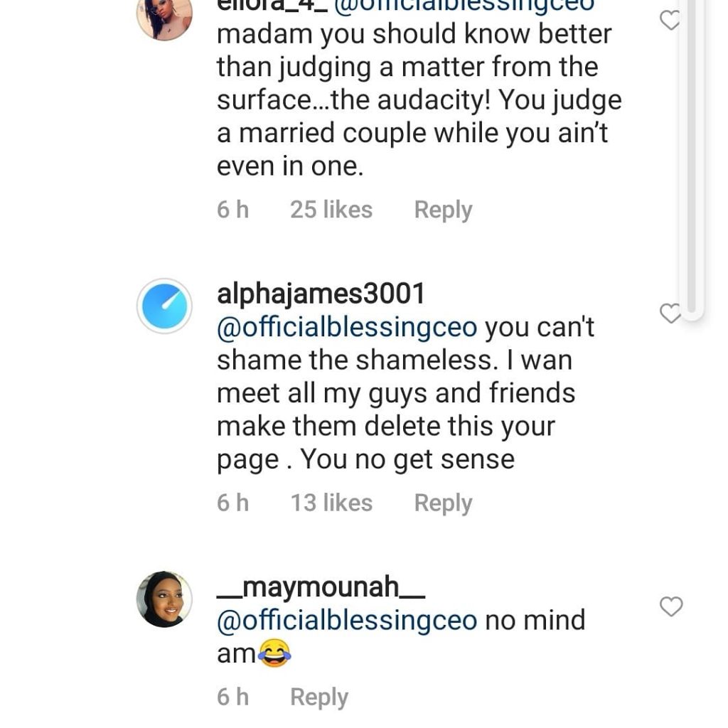
Task: Open the __maymounah__ username link
Action: tap(321, 587)
